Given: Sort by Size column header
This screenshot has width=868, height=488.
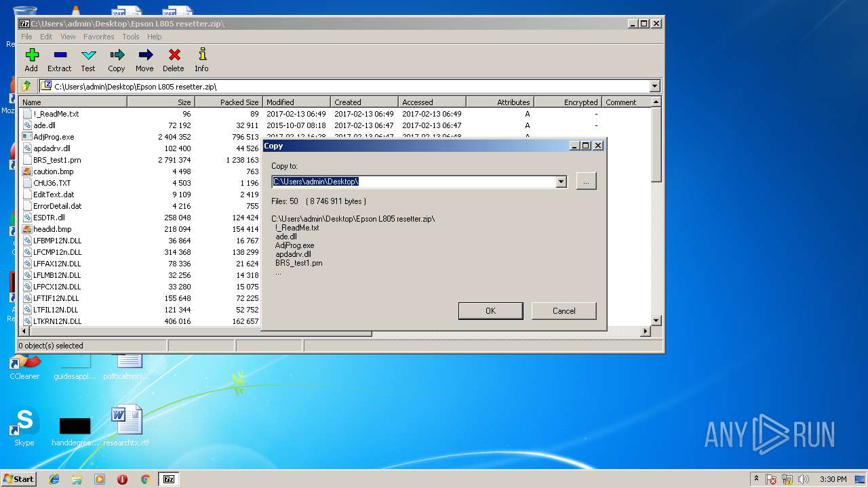Looking at the screenshot, I should (x=161, y=102).
